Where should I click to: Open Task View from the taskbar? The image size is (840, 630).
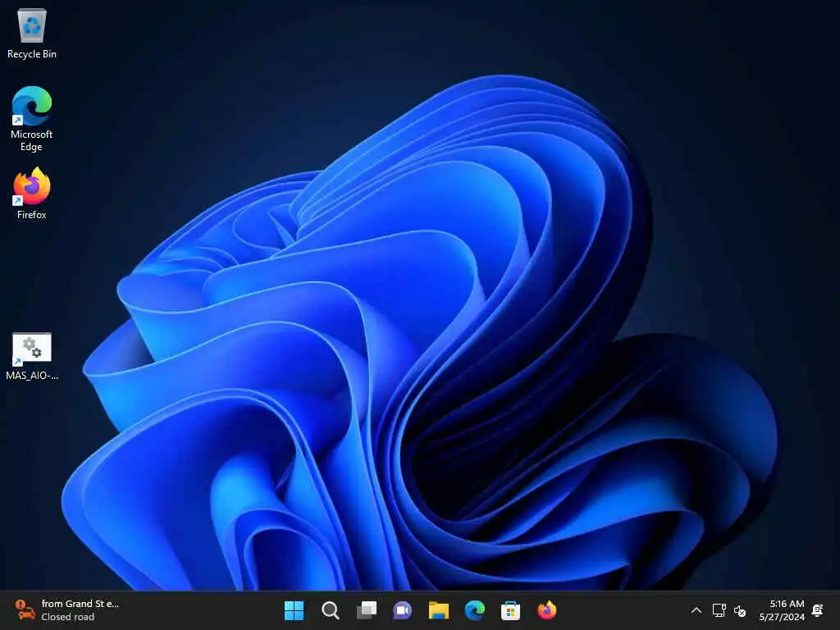pyautogui.click(x=367, y=610)
